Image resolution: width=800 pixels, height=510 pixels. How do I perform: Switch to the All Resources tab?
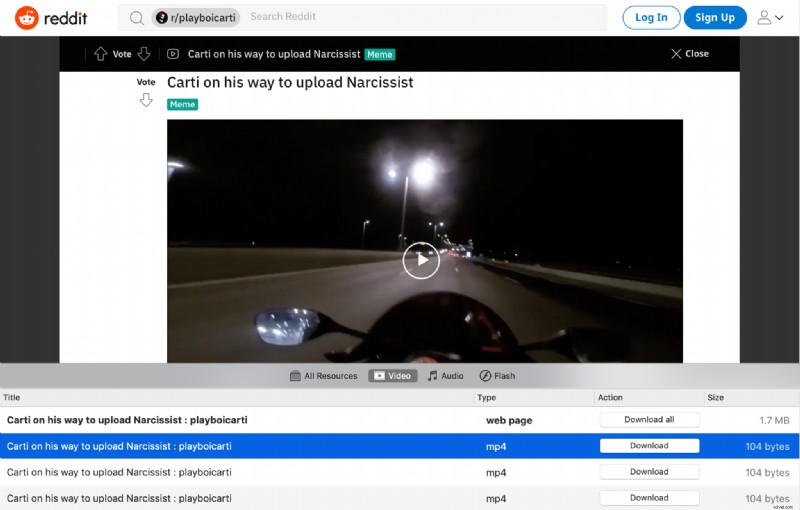coord(323,376)
